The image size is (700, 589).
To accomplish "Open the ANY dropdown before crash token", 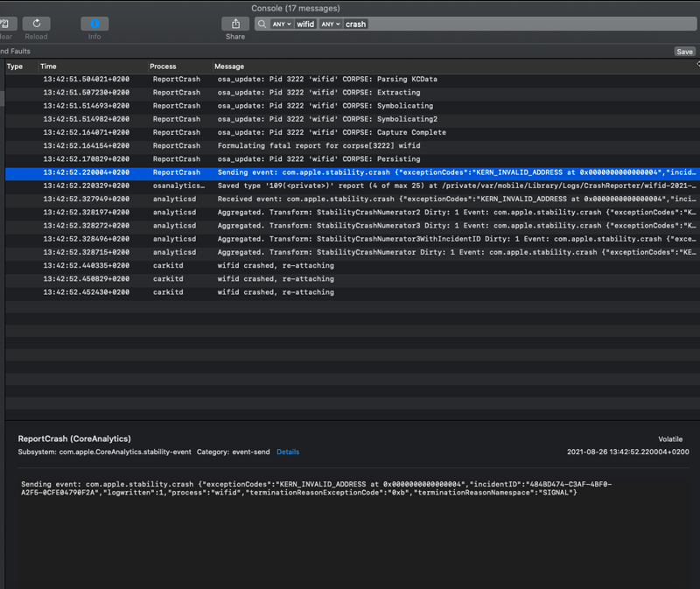I will click(330, 25).
